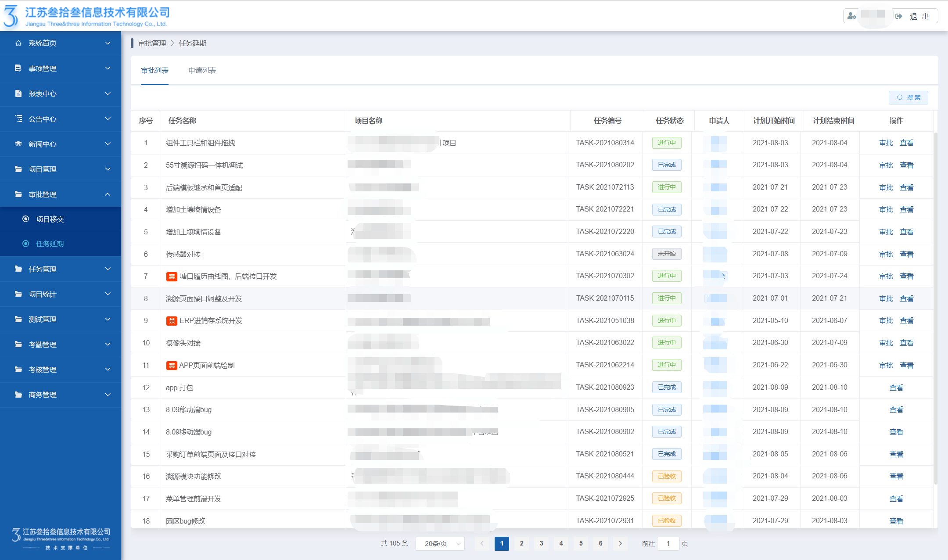Image resolution: width=948 pixels, height=560 pixels.
Task: Open the 考勤管理 menu item
Action: click(43, 345)
